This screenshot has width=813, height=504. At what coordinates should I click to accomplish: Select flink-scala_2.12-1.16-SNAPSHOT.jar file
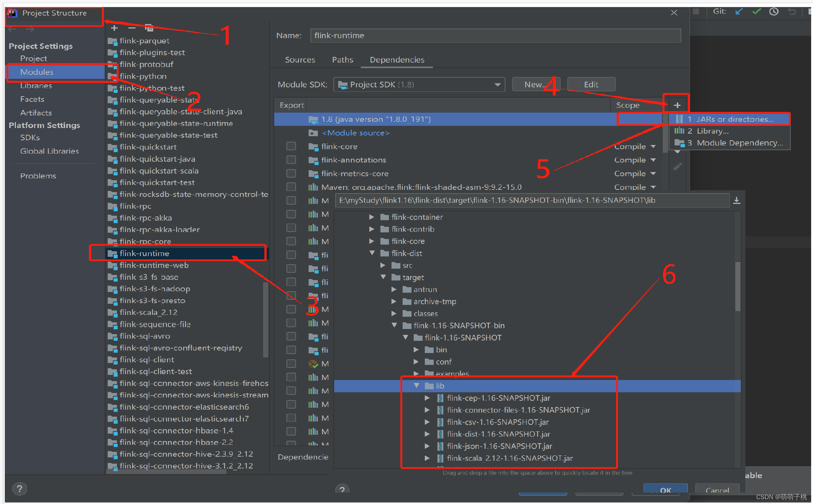(510, 458)
